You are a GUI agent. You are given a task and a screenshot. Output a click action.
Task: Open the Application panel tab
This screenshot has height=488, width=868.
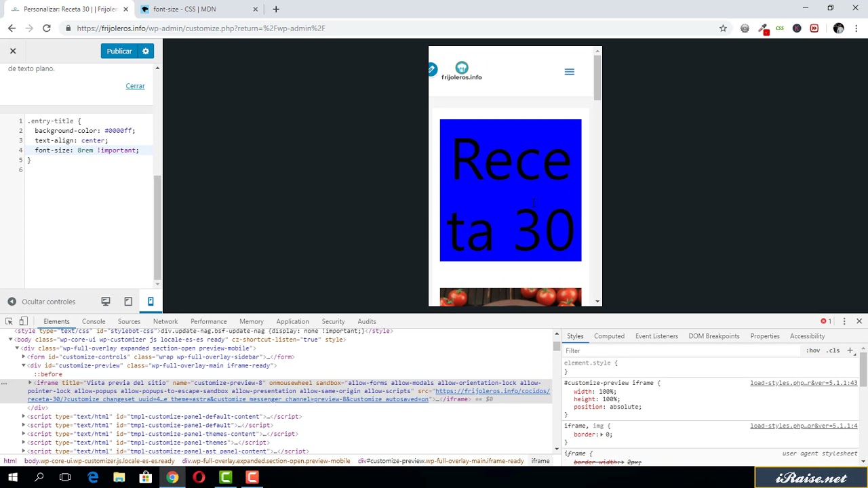coord(292,321)
